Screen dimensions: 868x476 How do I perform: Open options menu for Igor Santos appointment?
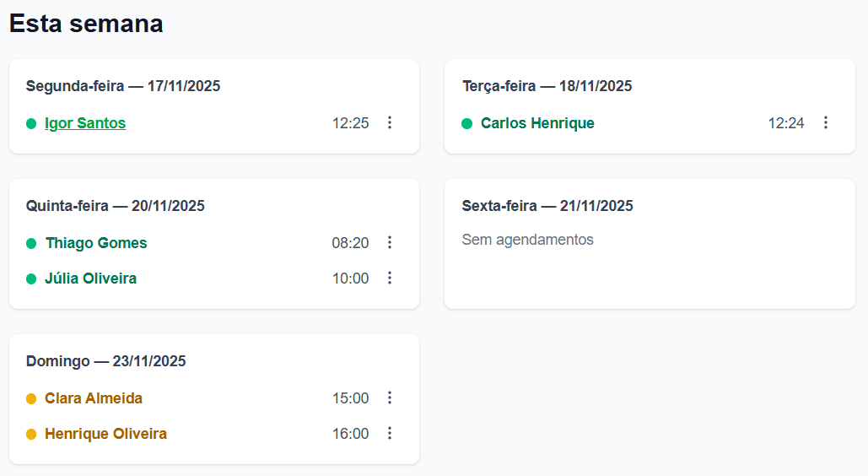(x=390, y=123)
